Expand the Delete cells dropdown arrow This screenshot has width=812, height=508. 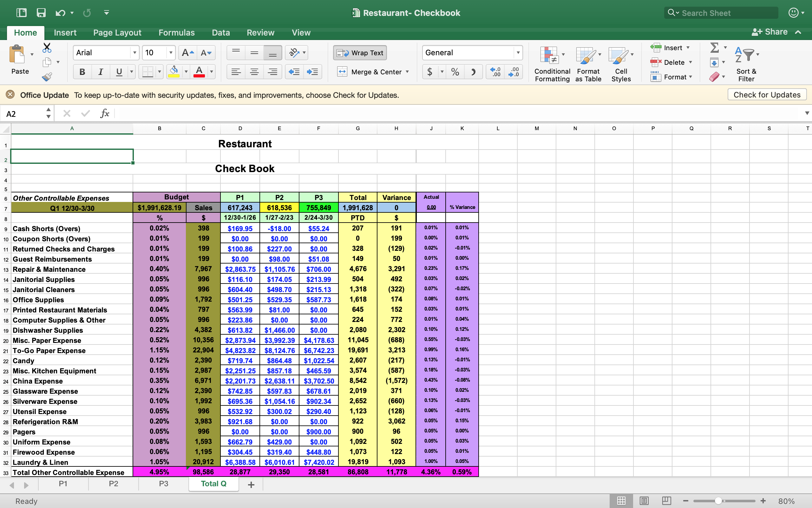(x=691, y=63)
